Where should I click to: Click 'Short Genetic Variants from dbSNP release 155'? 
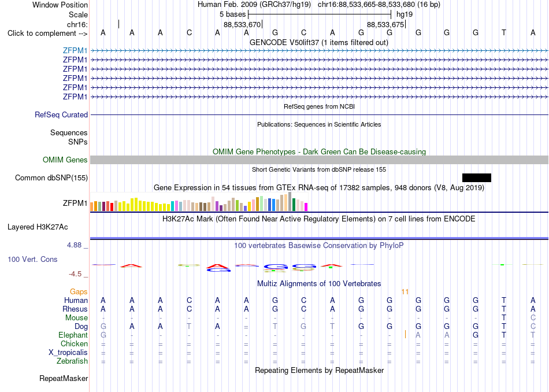[319, 169]
